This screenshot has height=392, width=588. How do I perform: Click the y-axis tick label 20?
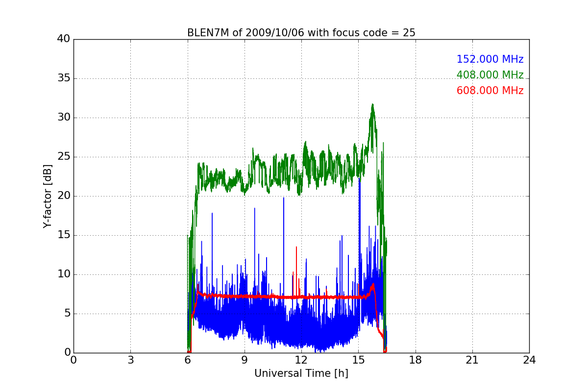pyautogui.click(x=64, y=196)
